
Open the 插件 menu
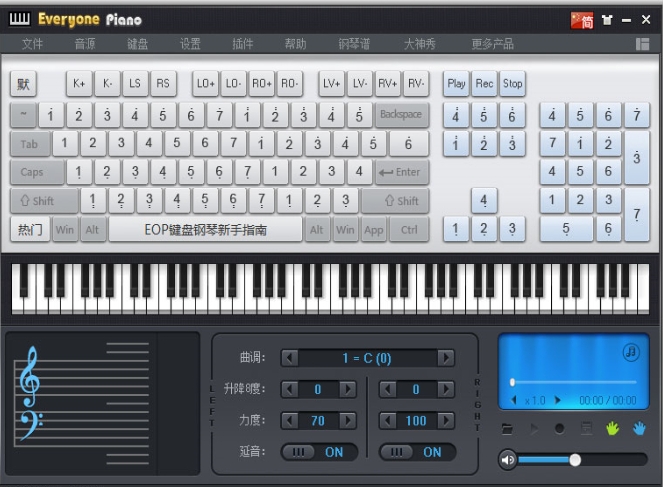click(x=243, y=44)
